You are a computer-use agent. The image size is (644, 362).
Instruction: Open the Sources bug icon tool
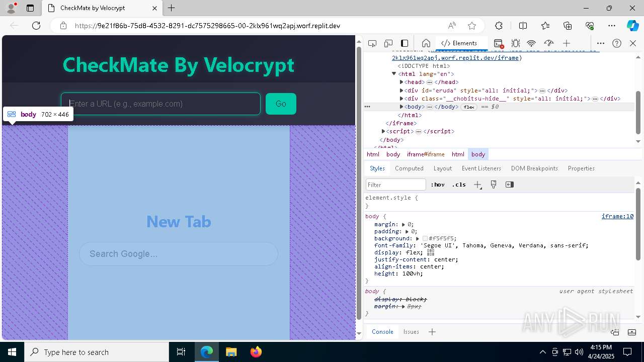[515, 43]
